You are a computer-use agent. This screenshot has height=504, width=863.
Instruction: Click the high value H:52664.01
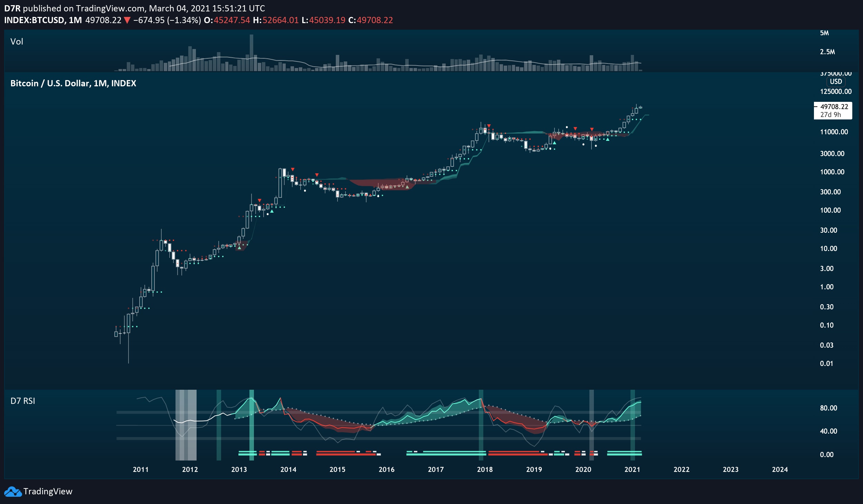pyautogui.click(x=276, y=20)
